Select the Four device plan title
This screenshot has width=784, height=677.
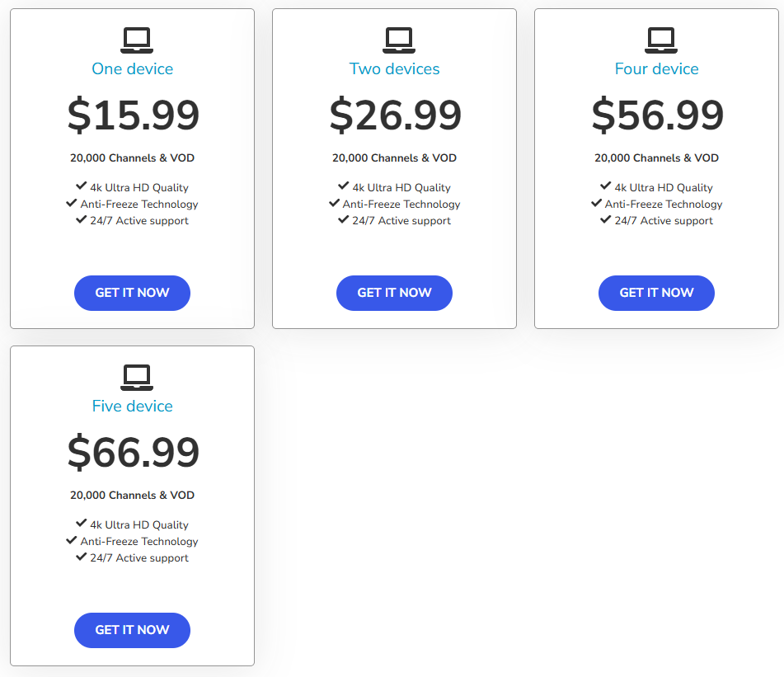click(x=657, y=68)
